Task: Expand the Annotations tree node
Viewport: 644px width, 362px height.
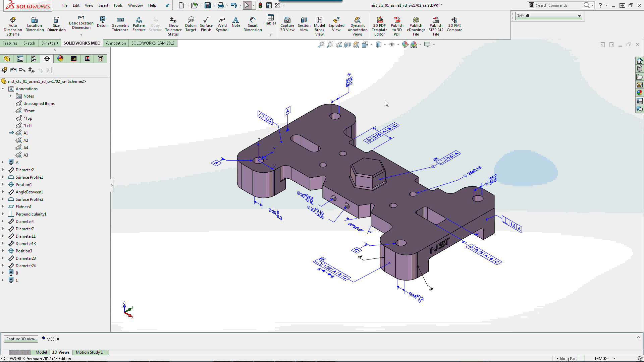Action: coord(3,88)
